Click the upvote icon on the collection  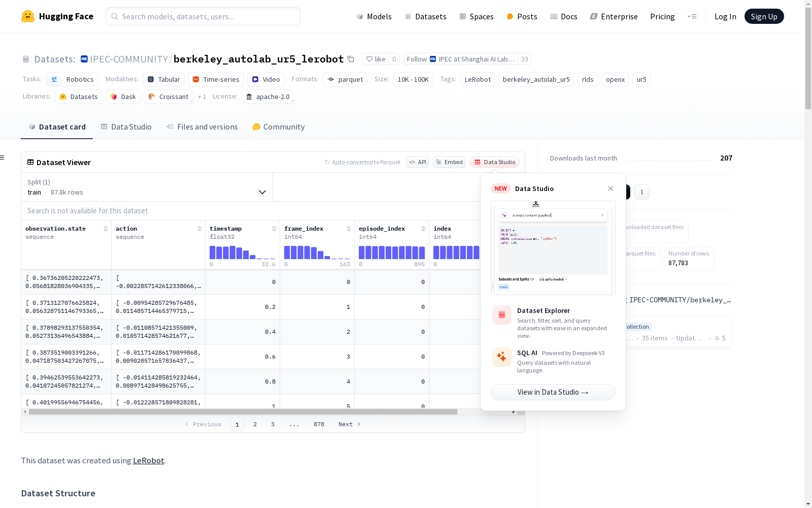[x=717, y=338]
